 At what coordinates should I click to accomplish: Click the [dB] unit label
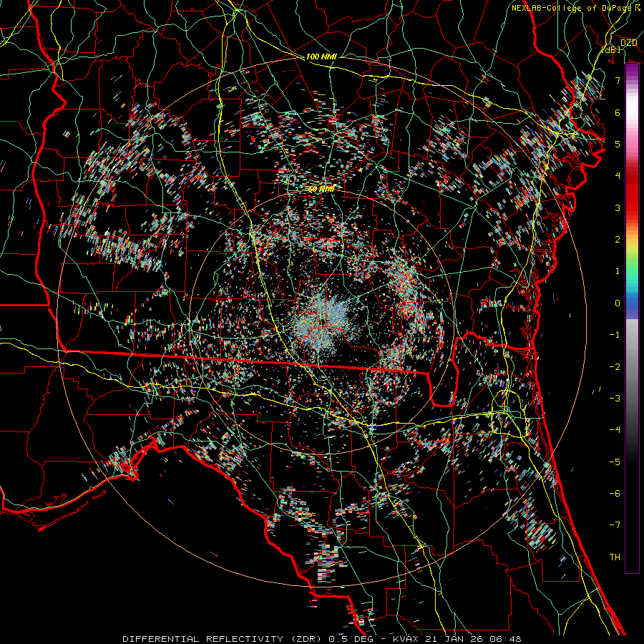(611, 49)
